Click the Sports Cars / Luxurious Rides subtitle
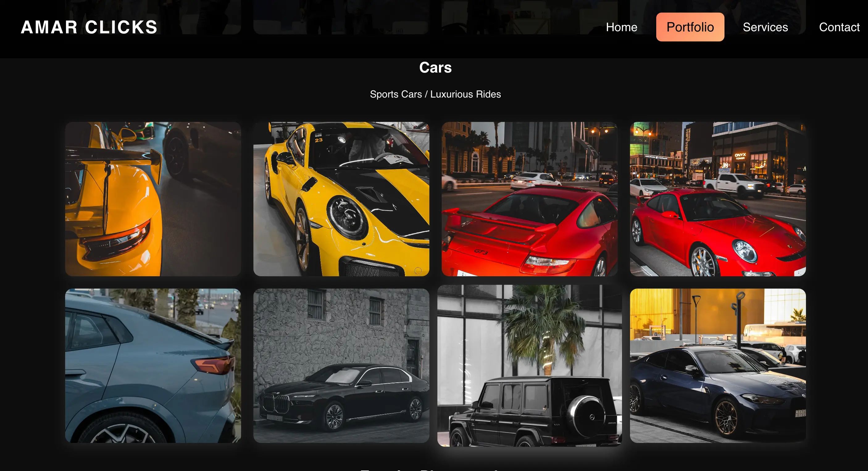This screenshot has width=868, height=471. [x=435, y=94]
